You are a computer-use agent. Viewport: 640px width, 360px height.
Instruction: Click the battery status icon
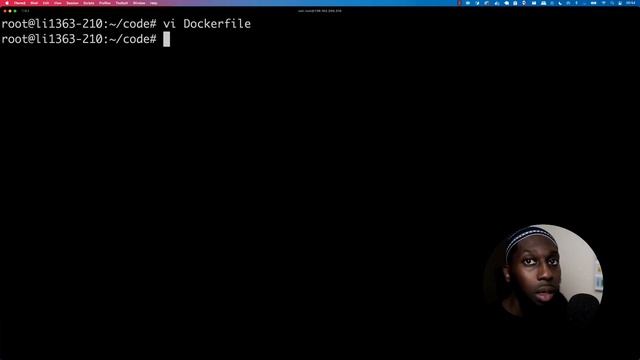click(593, 3)
